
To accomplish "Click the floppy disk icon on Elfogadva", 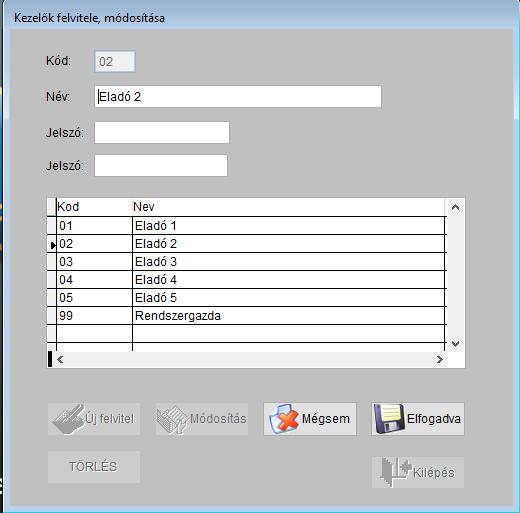I will [389, 419].
